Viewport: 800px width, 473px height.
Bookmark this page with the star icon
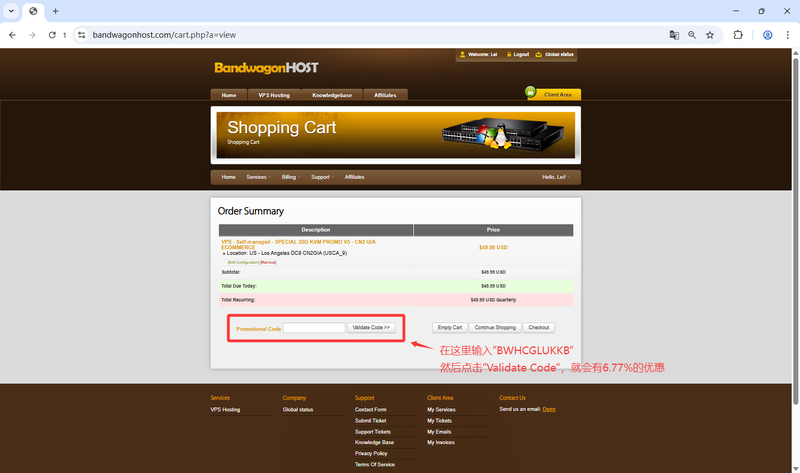710,34
